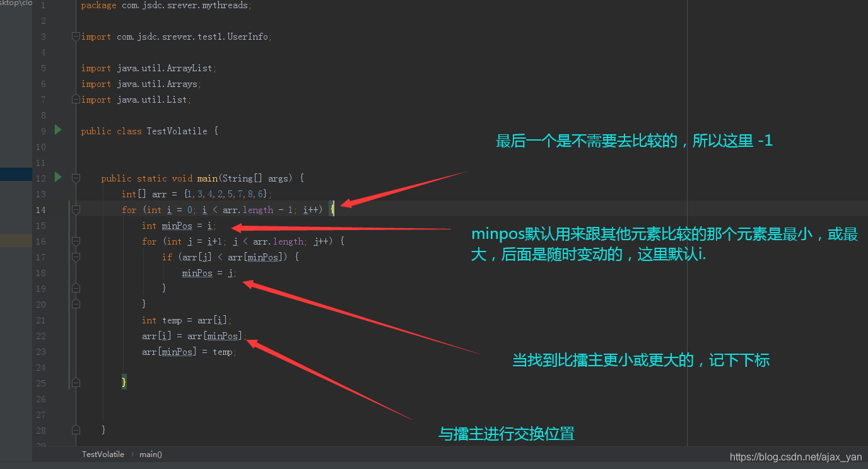The width and height of the screenshot is (868, 469).
Task: Click minPos in declaration on line 15
Action: click(177, 226)
